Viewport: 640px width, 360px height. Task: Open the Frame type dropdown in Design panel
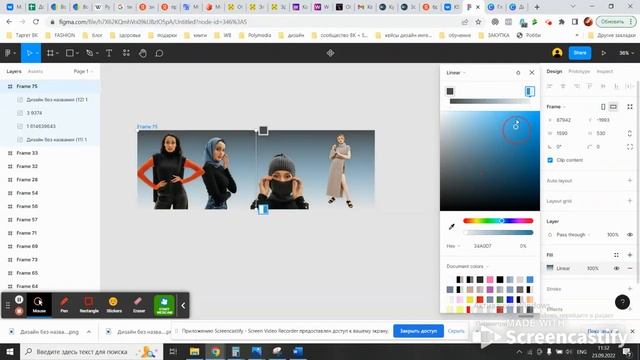click(556, 107)
